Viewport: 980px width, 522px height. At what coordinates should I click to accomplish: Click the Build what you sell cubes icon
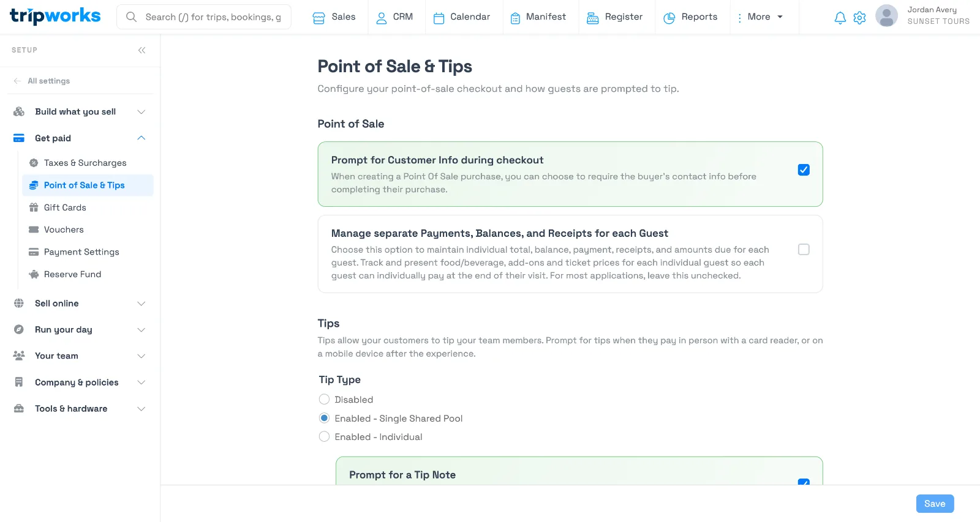pos(19,111)
